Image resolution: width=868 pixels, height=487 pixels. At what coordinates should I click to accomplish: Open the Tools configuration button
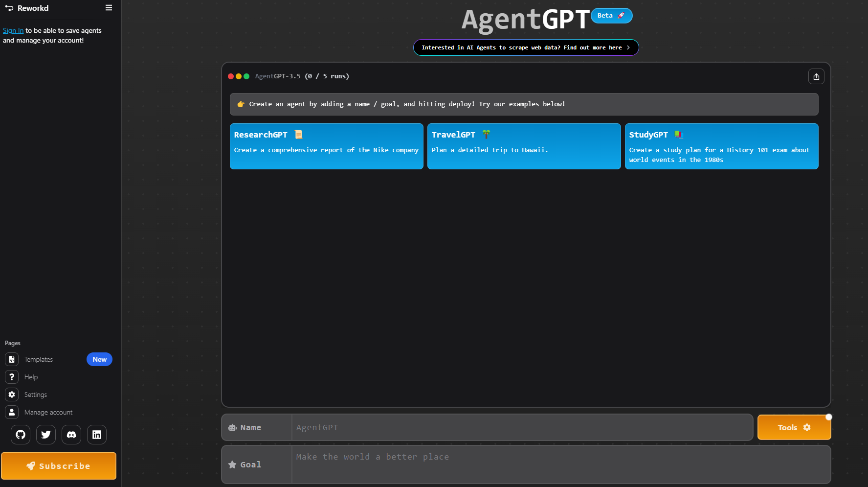coord(794,427)
